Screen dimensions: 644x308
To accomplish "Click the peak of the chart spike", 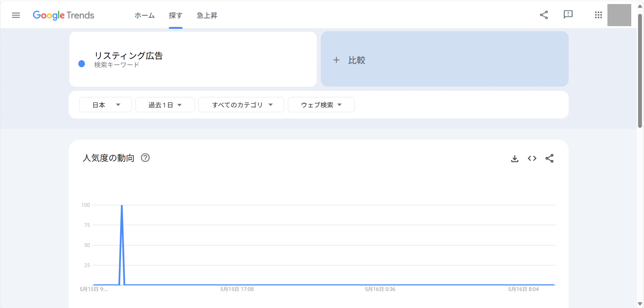I will pos(122,205).
